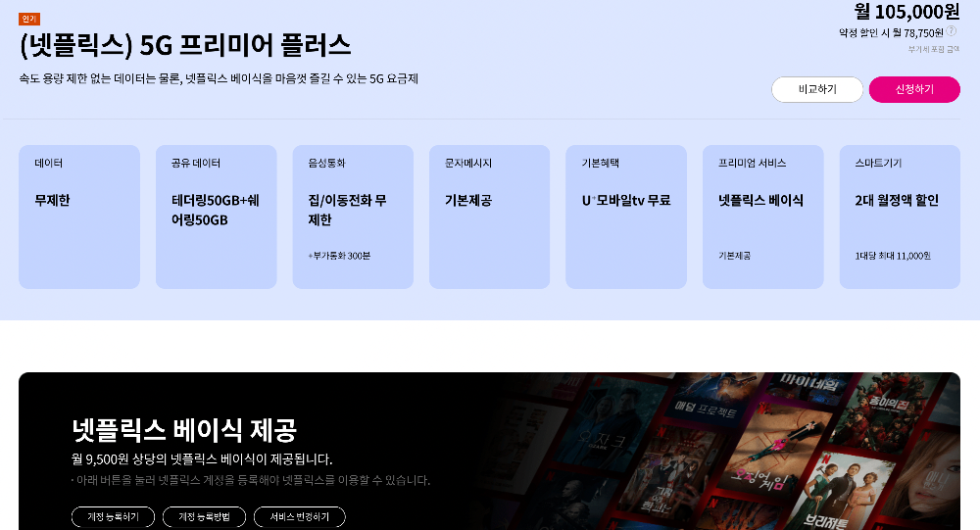This screenshot has height=530, width=980.
Task: Click the 계정 등록하기 button
Action: pyautogui.click(x=113, y=517)
